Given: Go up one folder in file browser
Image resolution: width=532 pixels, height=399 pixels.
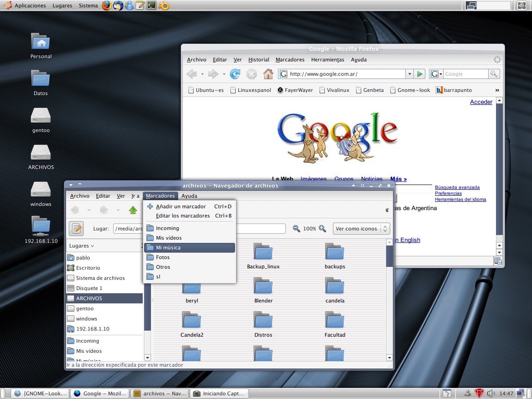Looking at the screenshot, I should [x=133, y=210].
